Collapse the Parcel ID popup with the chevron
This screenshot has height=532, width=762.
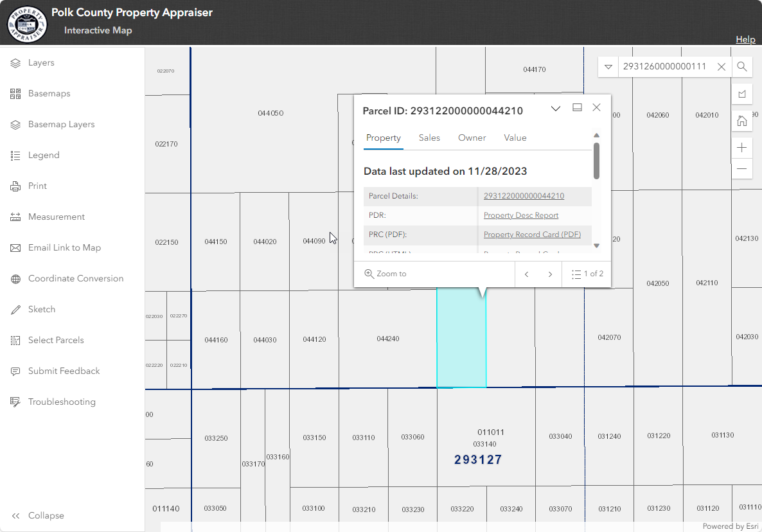tap(556, 108)
